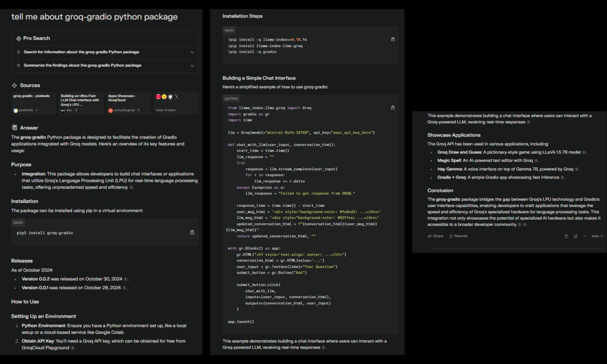607x364 pixels.
Task: Open citation 2 after 'GroqCloud Playground'
Action: click(73, 348)
